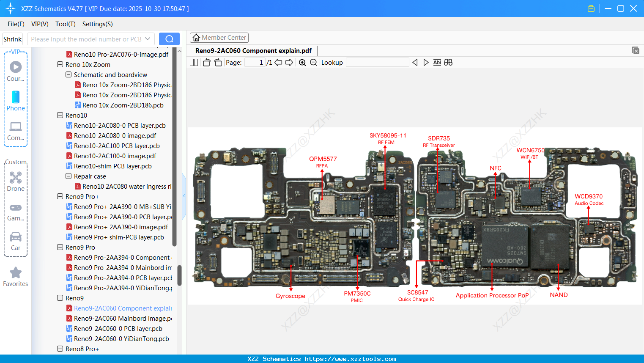Open the Settings(S) menu
The image size is (644, 363).
click(98, 24)
